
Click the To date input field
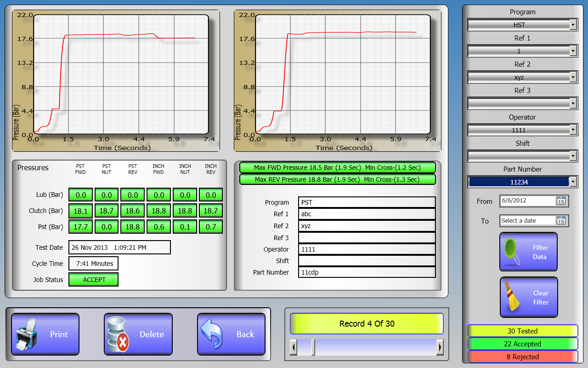tap(527, 221)
